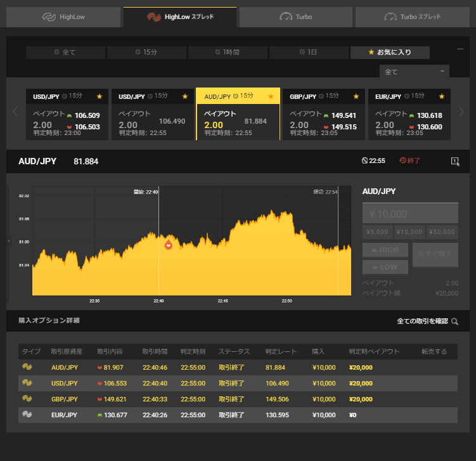Click the 81.907 trade entry value
The image size is (476, 461).
[x=113, y=367]
